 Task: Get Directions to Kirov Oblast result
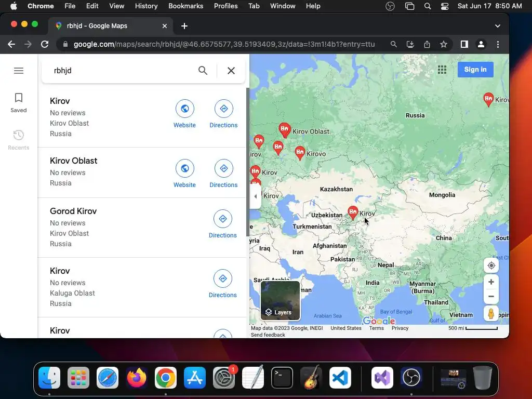click(x=223, y=174)
